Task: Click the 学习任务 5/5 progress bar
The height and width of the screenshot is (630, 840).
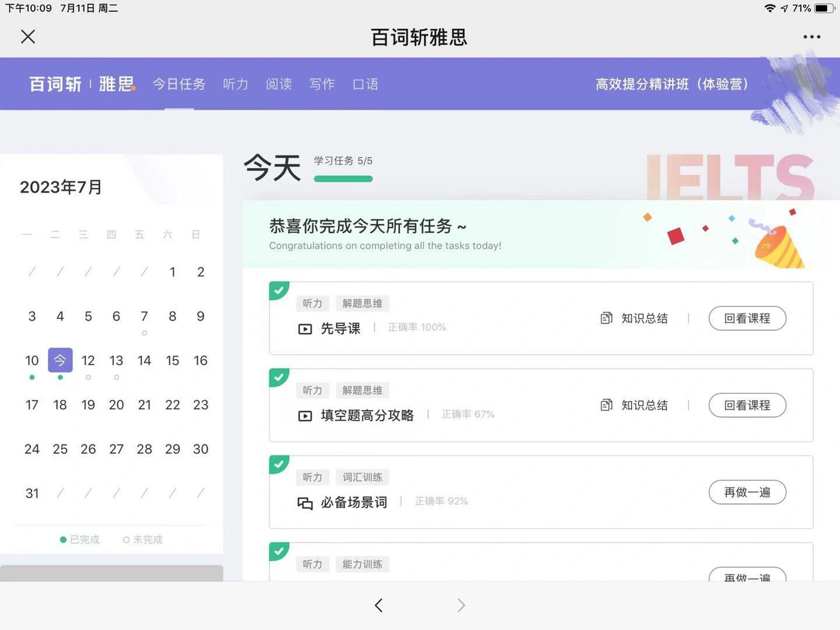Action: tap(343, 179)
